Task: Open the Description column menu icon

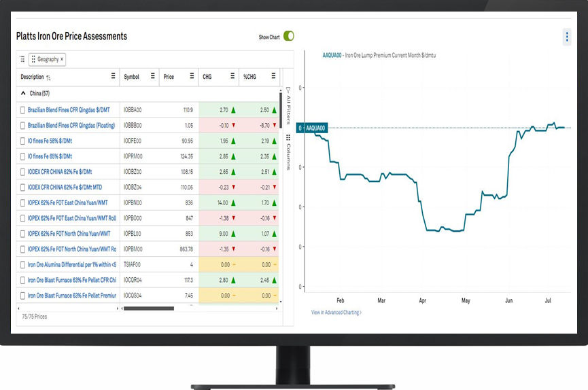Action: (x=113, y=77)
